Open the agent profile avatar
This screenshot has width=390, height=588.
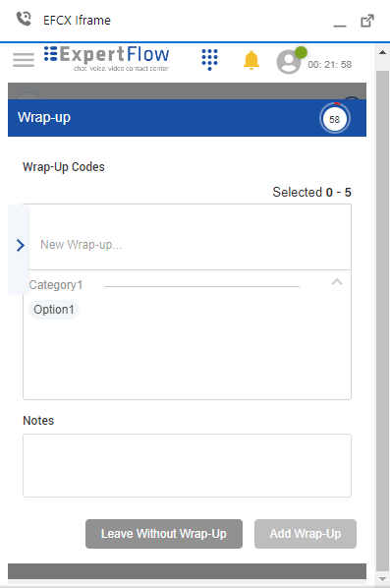click(x=289, y=62)
